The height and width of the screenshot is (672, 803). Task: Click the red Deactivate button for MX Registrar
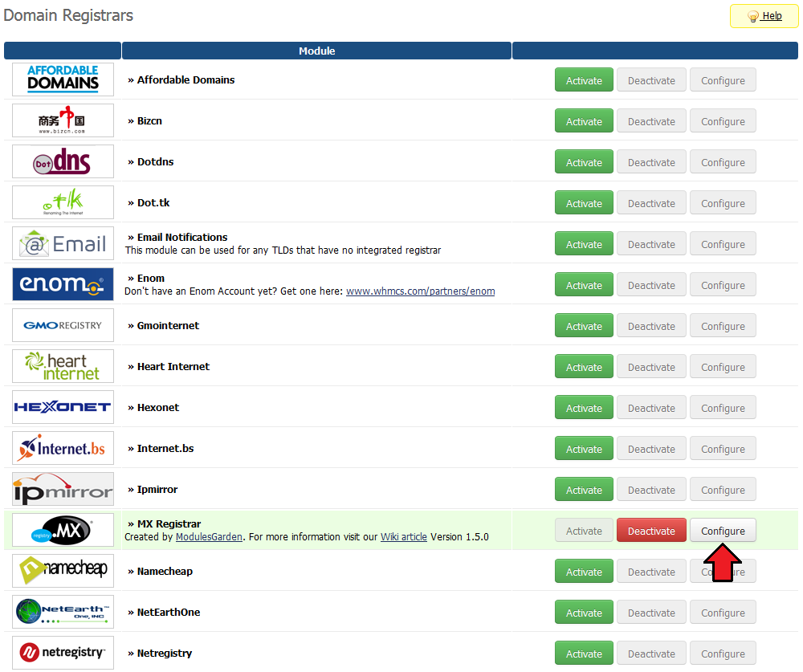click(651, 531)
